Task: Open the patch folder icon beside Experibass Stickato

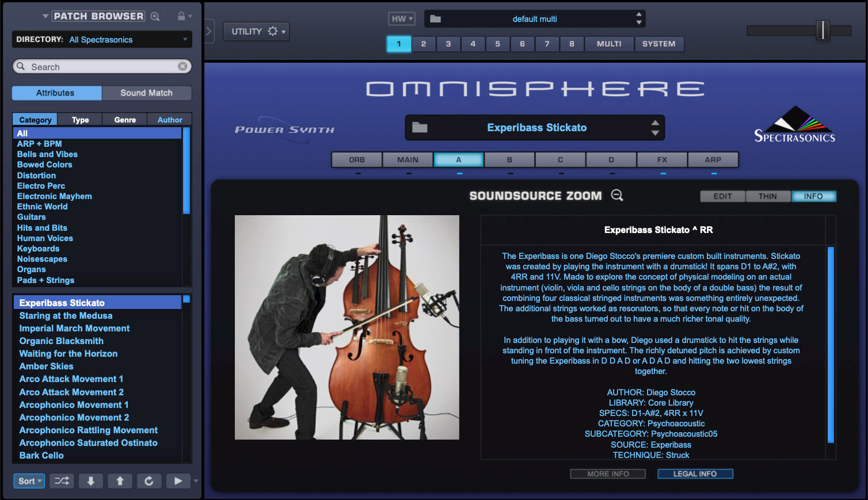Action: 420,128
